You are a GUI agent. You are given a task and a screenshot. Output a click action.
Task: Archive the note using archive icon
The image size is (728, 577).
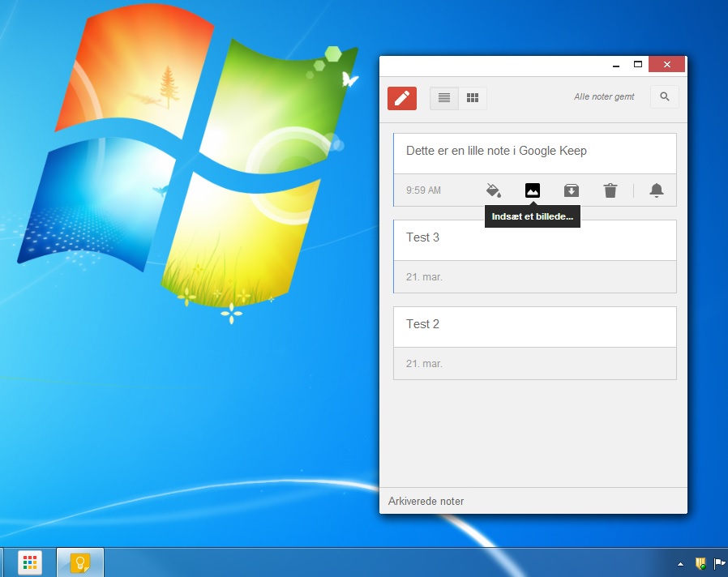pyautogui.click(x=572, y=190)
